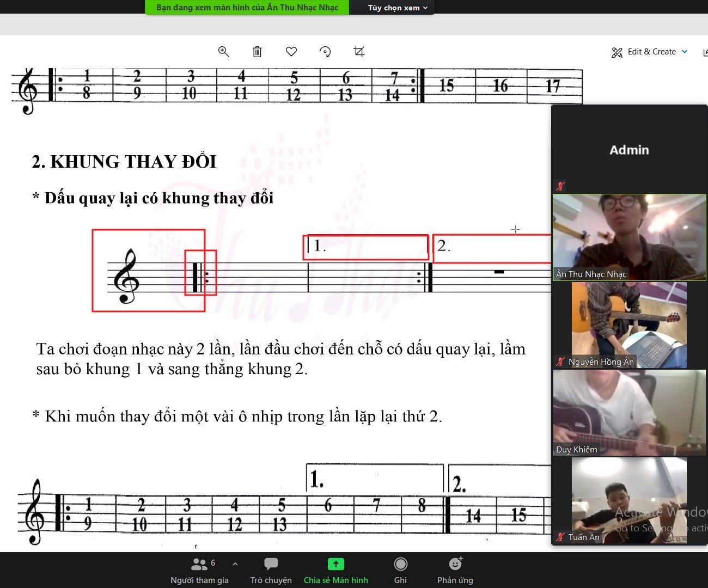708x588 pixels.
Task: Add photo to favorites with the heart icon
Action: click(291, 52)
